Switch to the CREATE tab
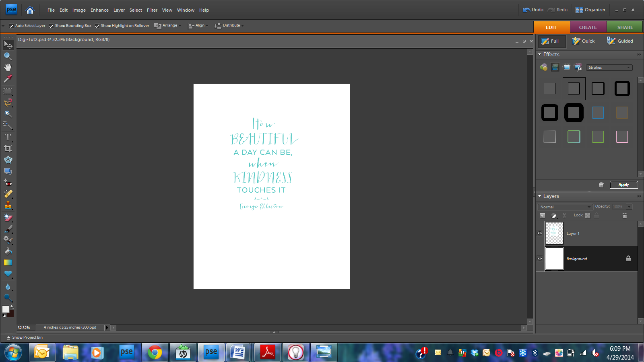The height and width of the screenshot is (362, 644). point(588,27)
